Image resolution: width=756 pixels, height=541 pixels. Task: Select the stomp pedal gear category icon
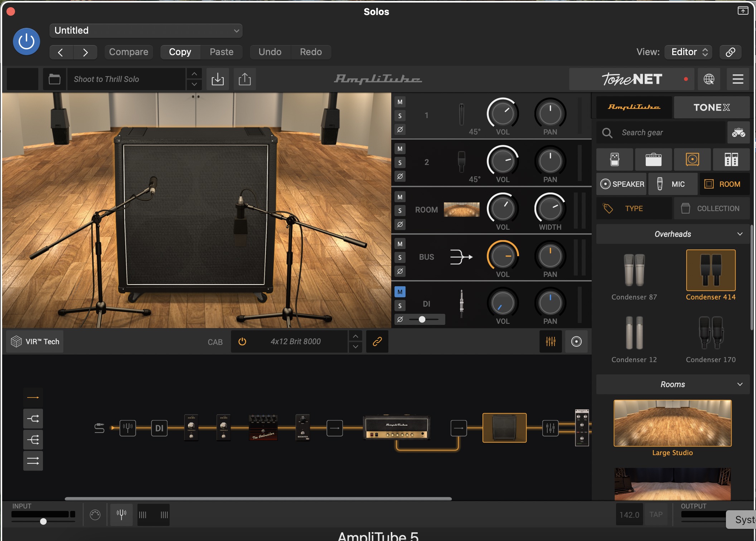point(615,160)
